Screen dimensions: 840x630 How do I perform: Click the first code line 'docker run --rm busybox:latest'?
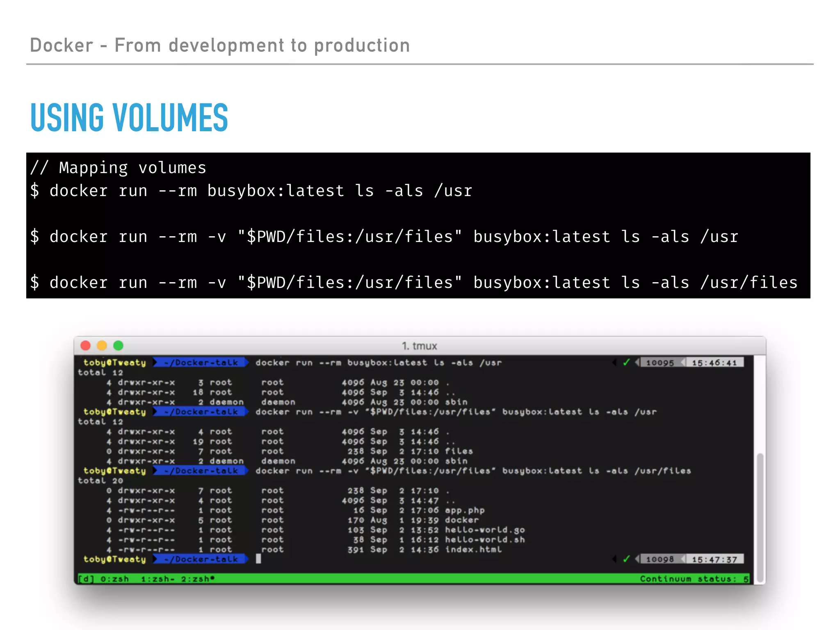coord(251,191)
